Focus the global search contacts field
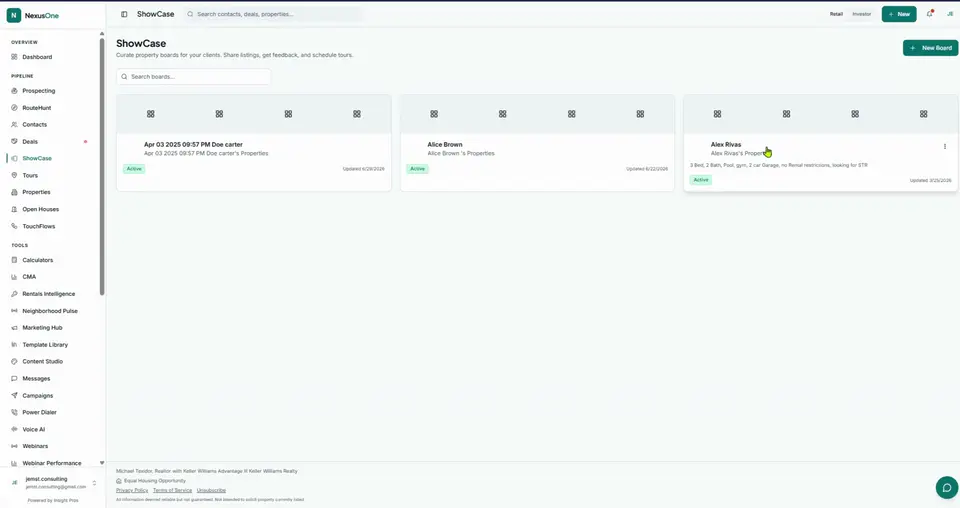Screen dimensions: 960x508 click(x=272, y=14)
